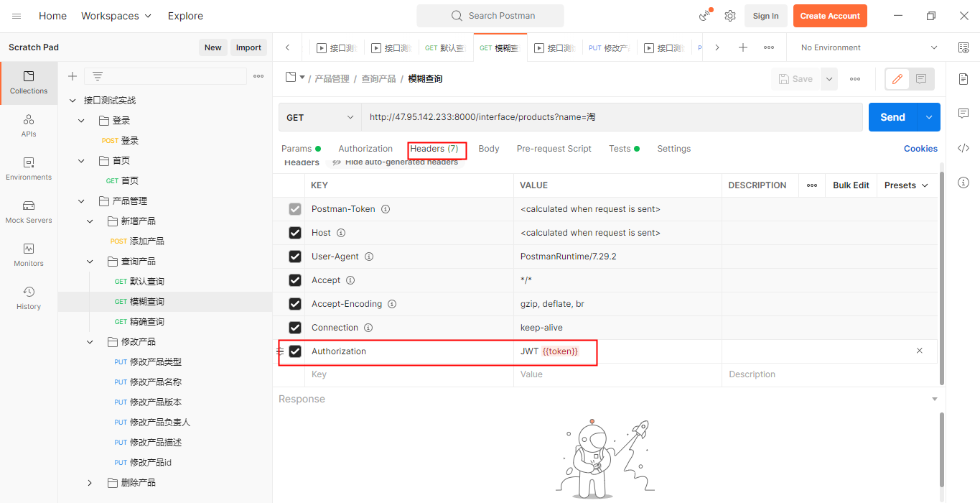Uncheck the Accept-Encoding header checkbox
This screenshot has height=503, width=980.
[x=295, y=304]
